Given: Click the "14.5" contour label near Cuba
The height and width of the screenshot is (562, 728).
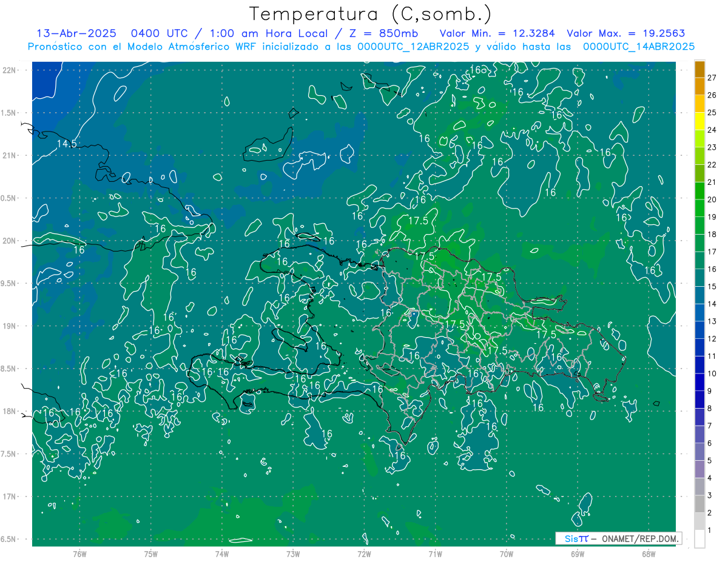Looking at the screenshot, I should (x=67, y=144).
